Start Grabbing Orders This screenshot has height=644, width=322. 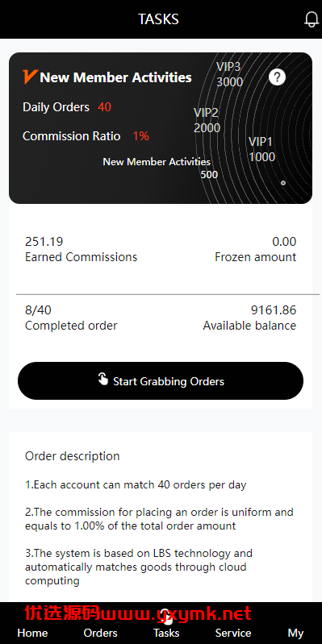[161, 380]
